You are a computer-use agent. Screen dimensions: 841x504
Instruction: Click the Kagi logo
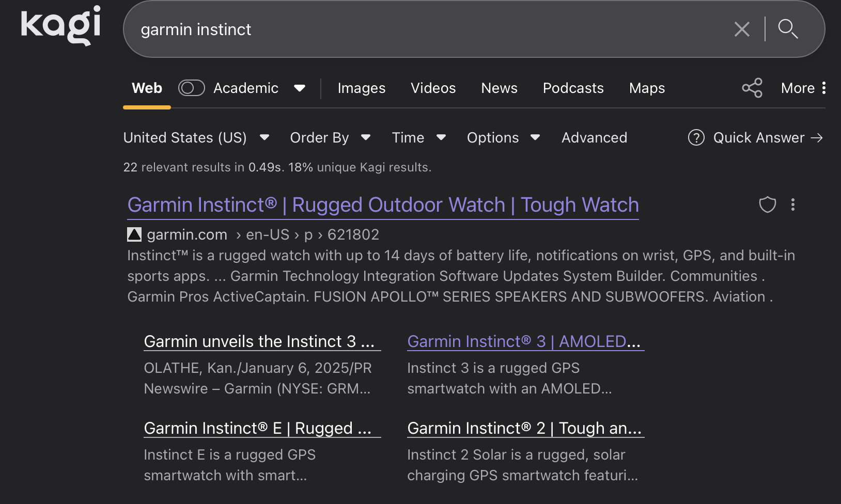(x=61, y=25)
